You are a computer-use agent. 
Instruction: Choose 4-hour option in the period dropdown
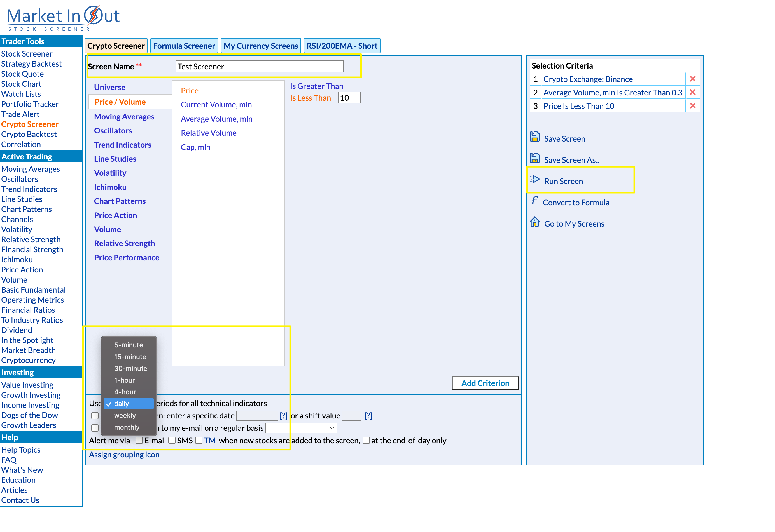(125, 392)
